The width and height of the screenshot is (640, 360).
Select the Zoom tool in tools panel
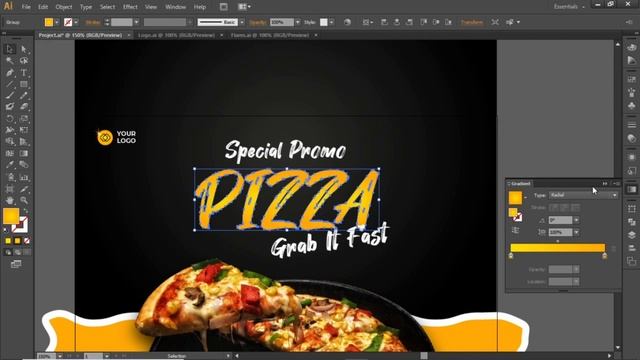coord(24,200)
